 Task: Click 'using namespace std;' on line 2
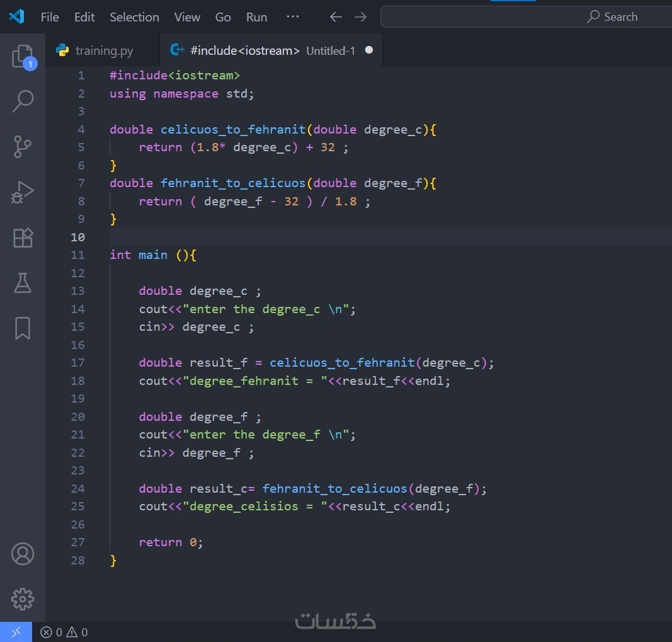[x=182, y=93]
